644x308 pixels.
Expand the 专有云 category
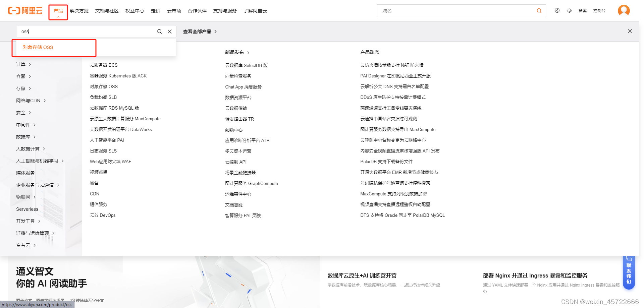point(26,245)
